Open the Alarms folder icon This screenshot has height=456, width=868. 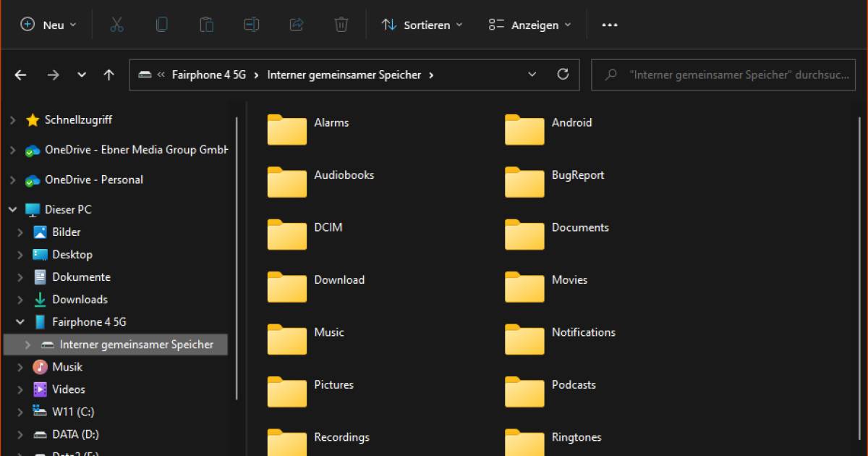coord(286,129)
